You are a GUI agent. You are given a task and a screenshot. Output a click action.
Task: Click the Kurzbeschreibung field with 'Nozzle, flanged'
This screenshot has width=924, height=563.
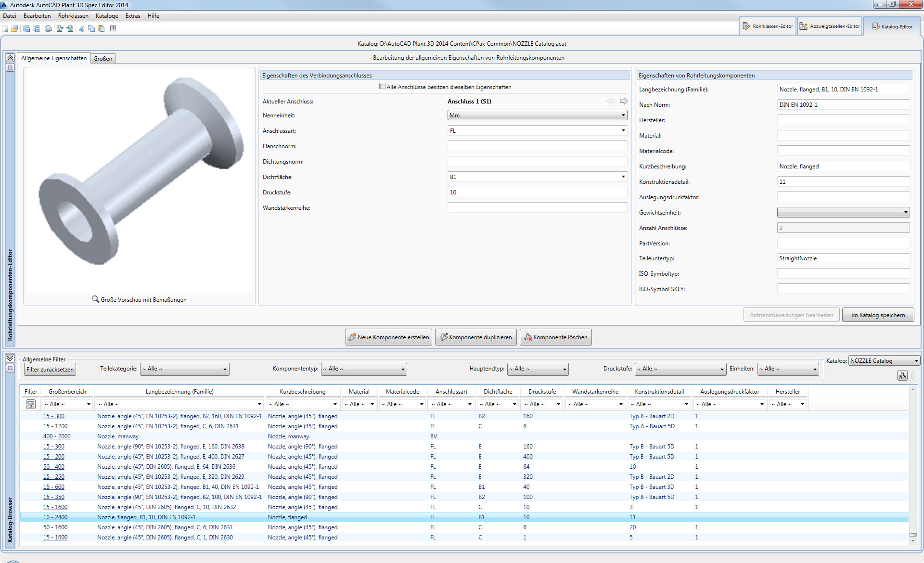point(843,166)
